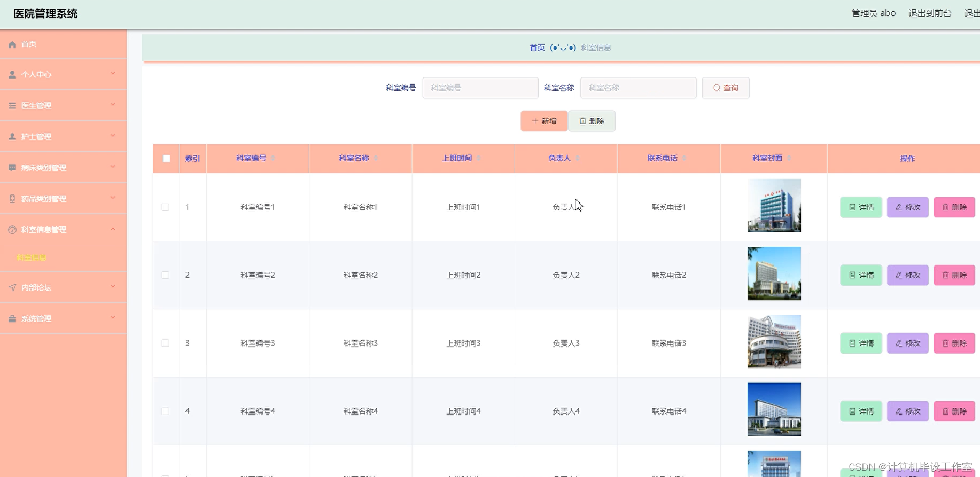980x477 pixels.
Task: Click 退出到前台 in the top bar
Action: (930, 13)
